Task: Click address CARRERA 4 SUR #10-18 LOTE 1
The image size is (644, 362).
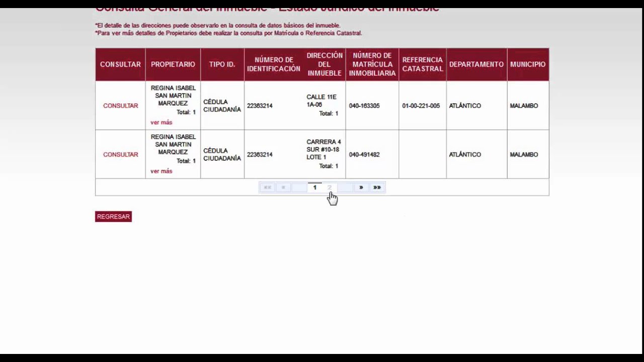Action: click(324, 149)
